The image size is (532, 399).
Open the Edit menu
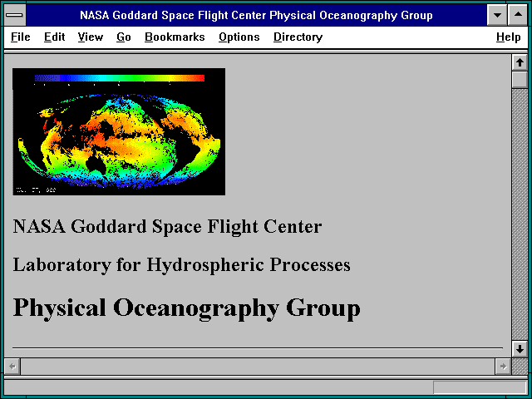(x=54, y=37)
